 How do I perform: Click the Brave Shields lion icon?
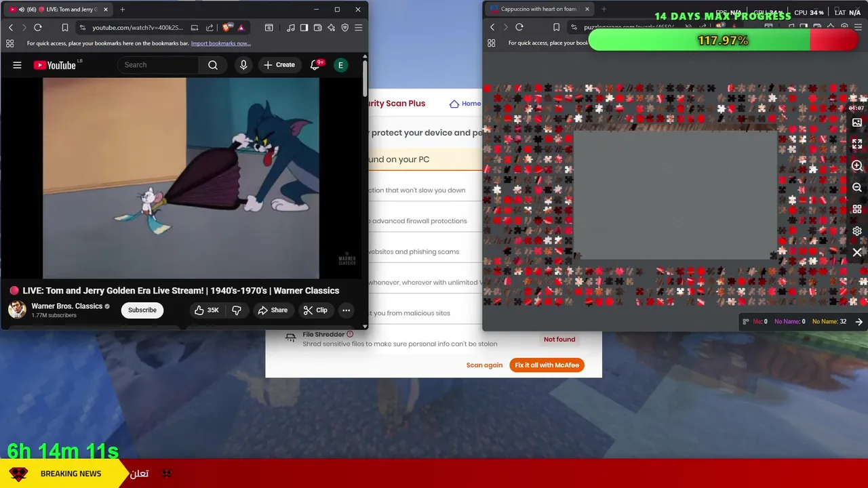[x=226, y=28]
